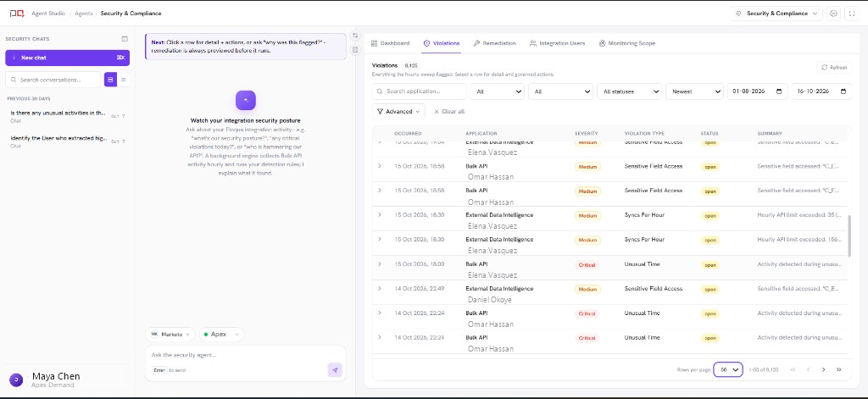Click the SUMMARY column header
Image resolution: width=868 pixels, height=399 pixels.
point(770,133)
